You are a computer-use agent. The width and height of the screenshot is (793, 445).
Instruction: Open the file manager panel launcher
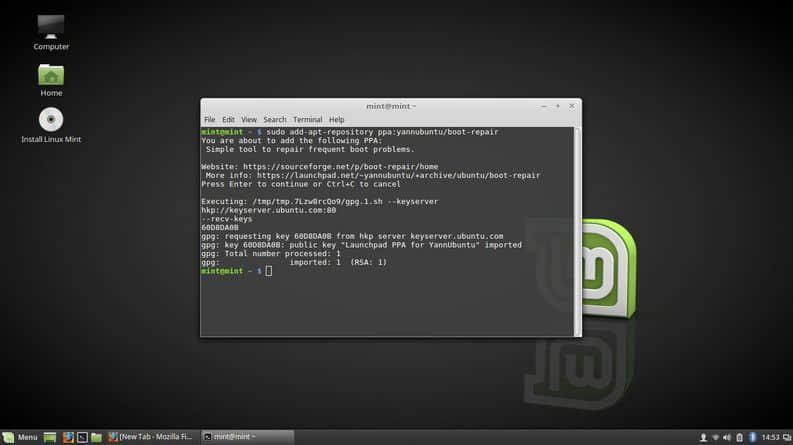click(97, 437)
